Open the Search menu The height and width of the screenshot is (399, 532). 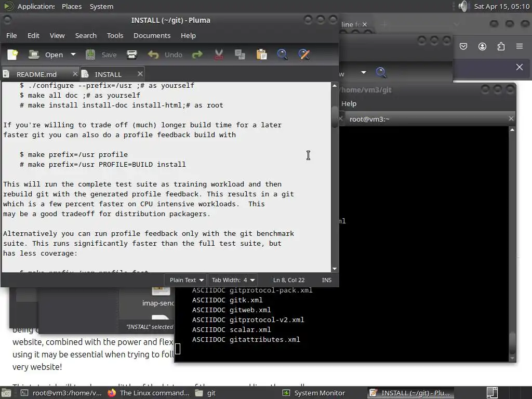[x=86, y=36]
